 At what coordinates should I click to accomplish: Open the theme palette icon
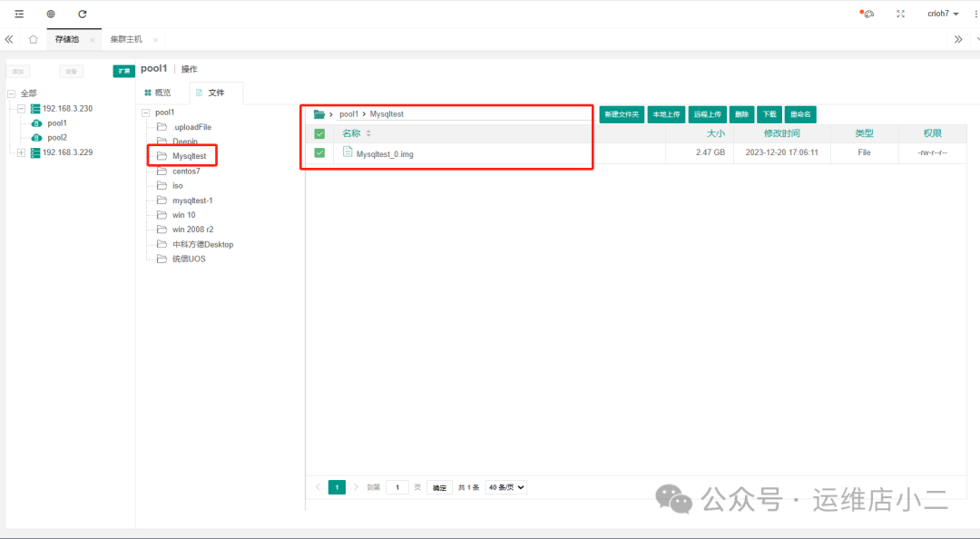(867, 13)
